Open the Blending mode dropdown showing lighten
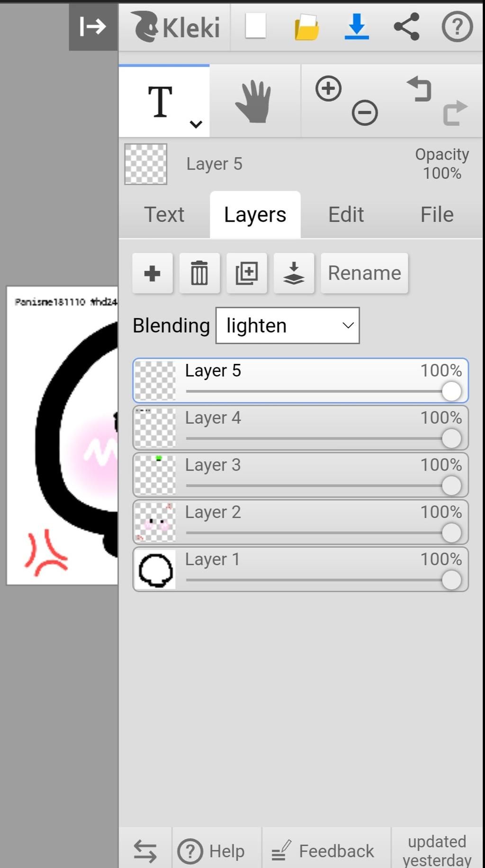485x868 pixels. pos(287,325)
